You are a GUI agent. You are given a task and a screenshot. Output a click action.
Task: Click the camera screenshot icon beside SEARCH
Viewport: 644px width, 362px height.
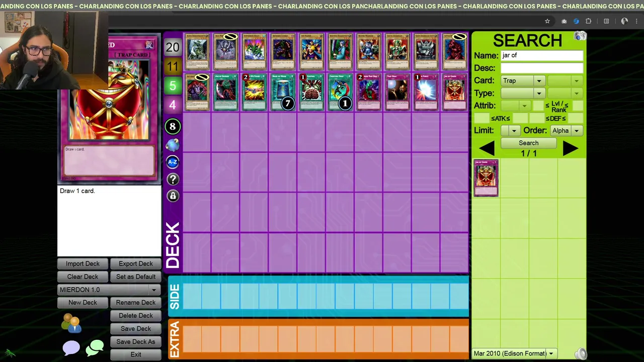click(x=580, y=36)
